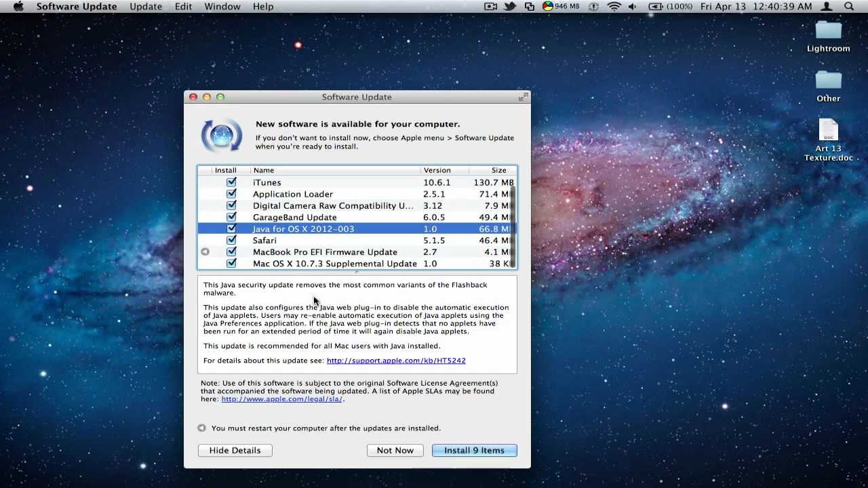
Task: Click the 130.7 MB size cell
Action: coord(494,182)
